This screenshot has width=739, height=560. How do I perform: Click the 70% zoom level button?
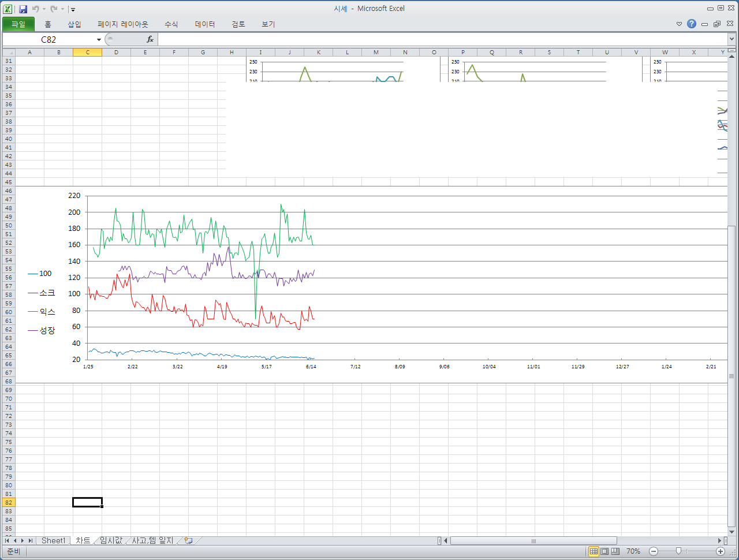[x=633, y=551]
